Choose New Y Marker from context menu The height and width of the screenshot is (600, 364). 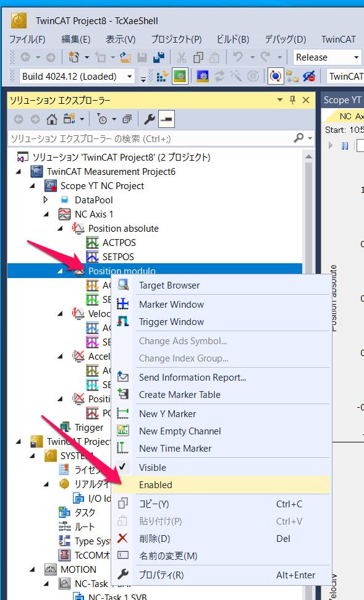(x=222, y=413)
